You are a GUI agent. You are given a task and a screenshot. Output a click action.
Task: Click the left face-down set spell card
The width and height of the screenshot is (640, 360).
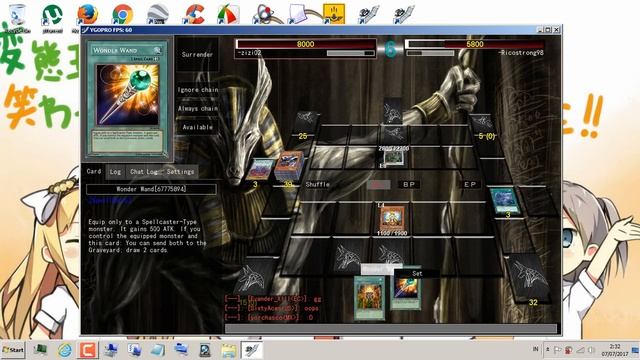coord(347,257)
